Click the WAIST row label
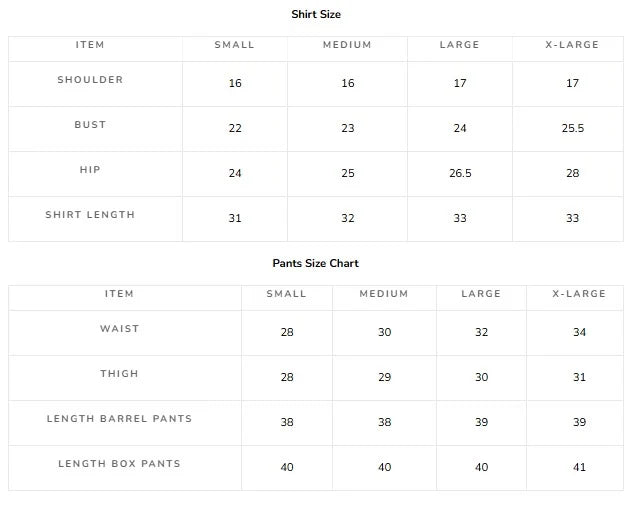This screenshot has height=506, width=628. pos(119,329)
